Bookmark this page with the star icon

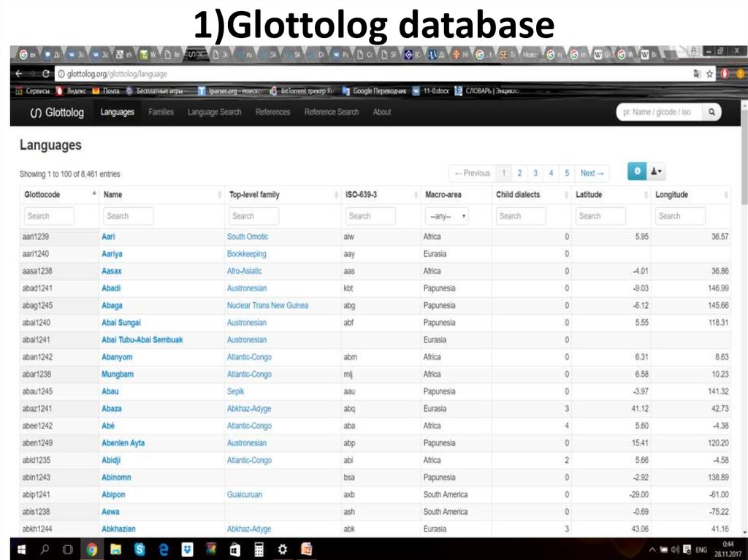tap(709, 74)
